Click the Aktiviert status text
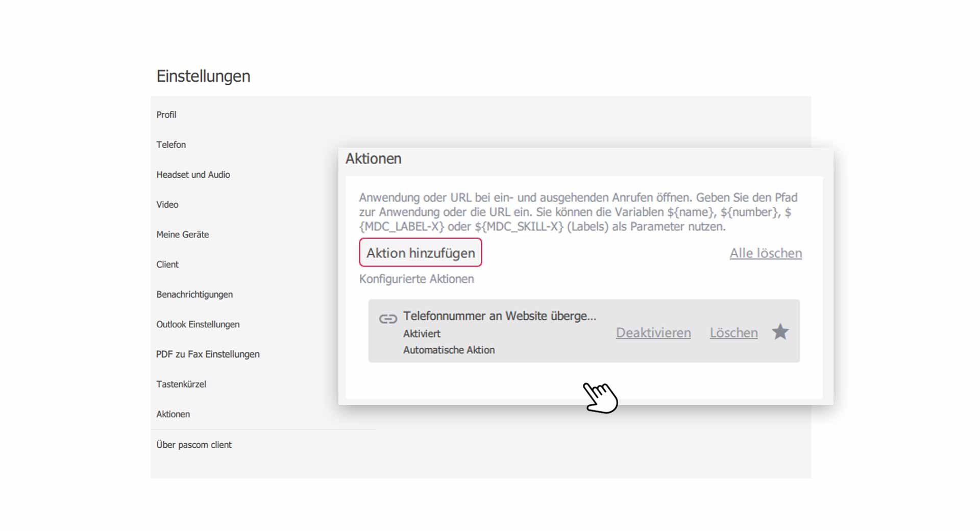This screenshot has height=531, width=980. (x=422, y=334)
